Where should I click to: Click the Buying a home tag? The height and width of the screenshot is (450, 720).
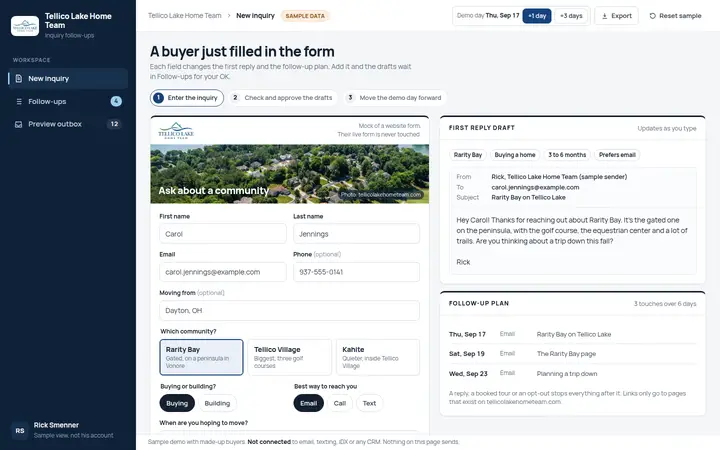(515, 155)
